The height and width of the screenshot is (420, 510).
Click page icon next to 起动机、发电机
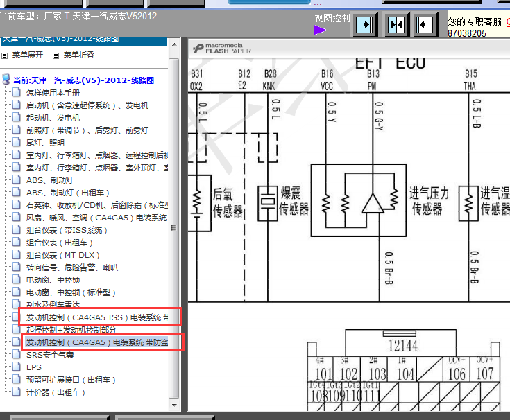[17, 117]
